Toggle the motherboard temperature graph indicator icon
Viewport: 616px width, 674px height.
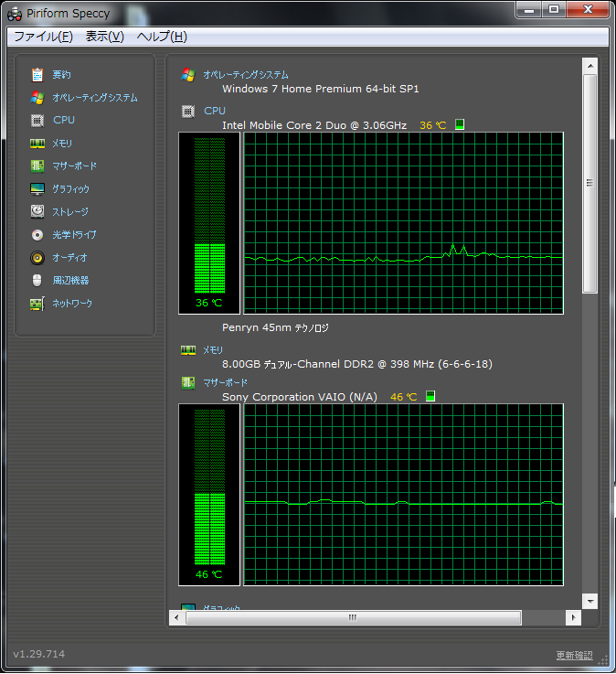(x=430, y=396)
